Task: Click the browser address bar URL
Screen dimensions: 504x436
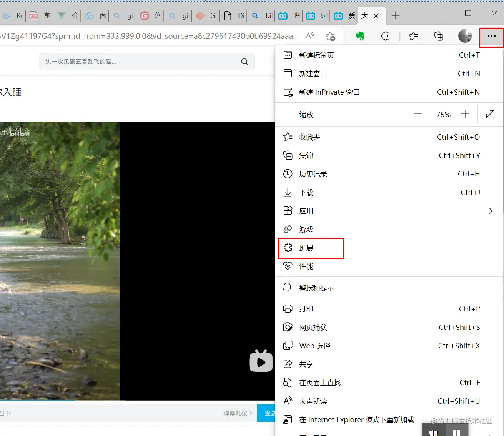Action: click(x=149, y=36)
